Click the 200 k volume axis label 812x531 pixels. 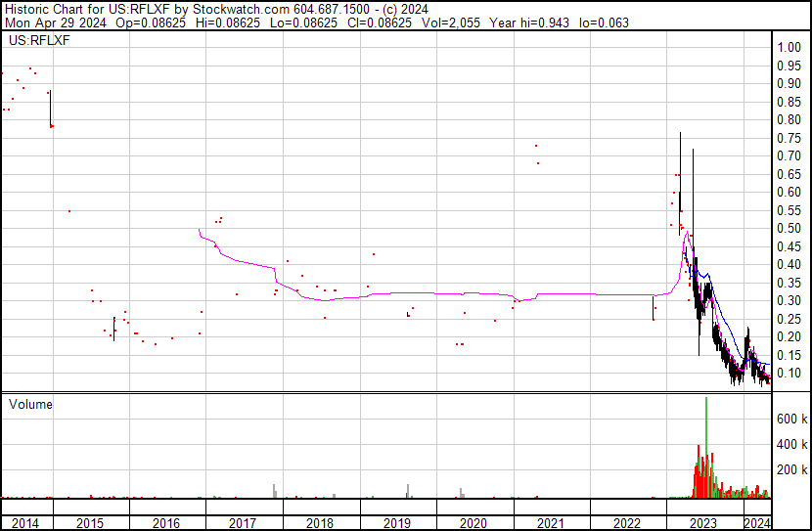pyautogui.click(x=790, y=470)
